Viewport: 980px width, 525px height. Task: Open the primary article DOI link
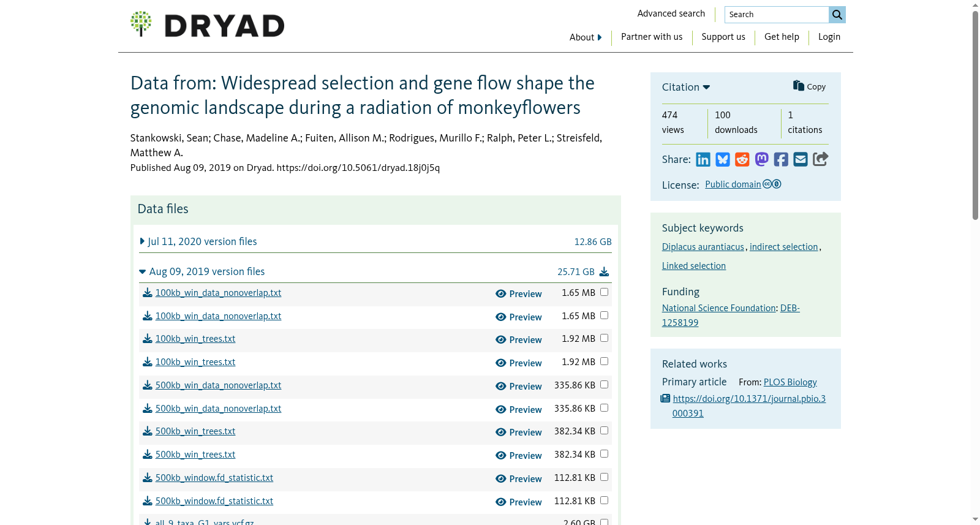point(748,406)
